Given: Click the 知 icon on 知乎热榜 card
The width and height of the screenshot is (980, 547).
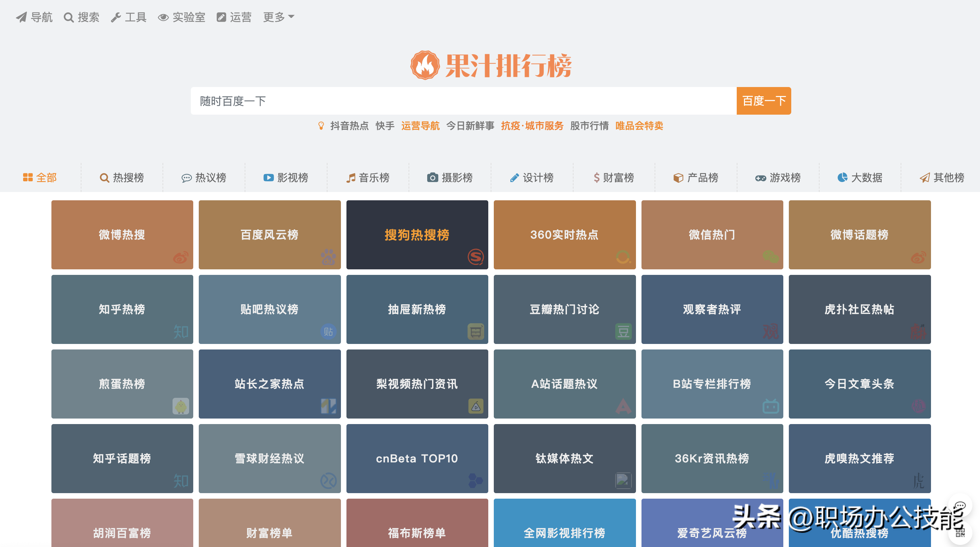Looking at the screenshot, I should click(181, 332).
